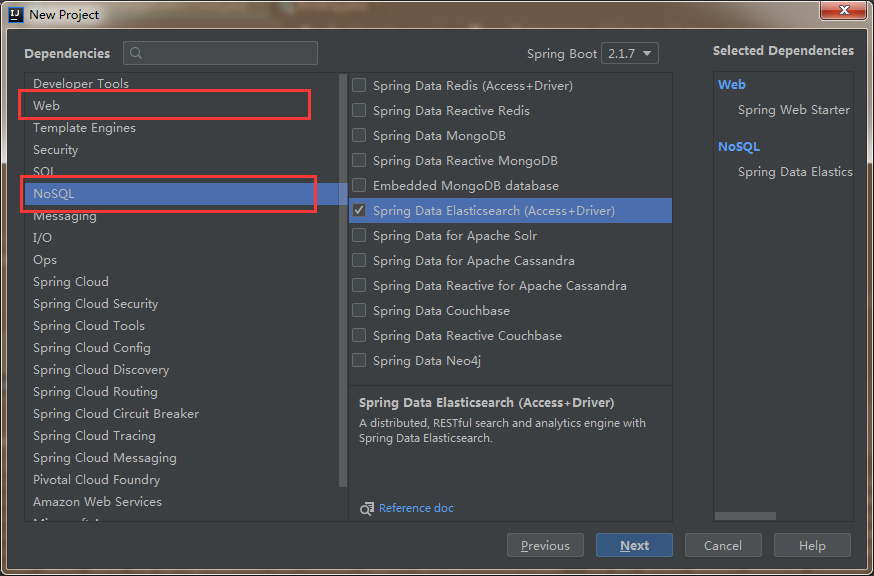The width and height of the screenshot is (874, 576).
Task: Click the search magnifier icon in dependencies field
Action: tap(135, 53)
